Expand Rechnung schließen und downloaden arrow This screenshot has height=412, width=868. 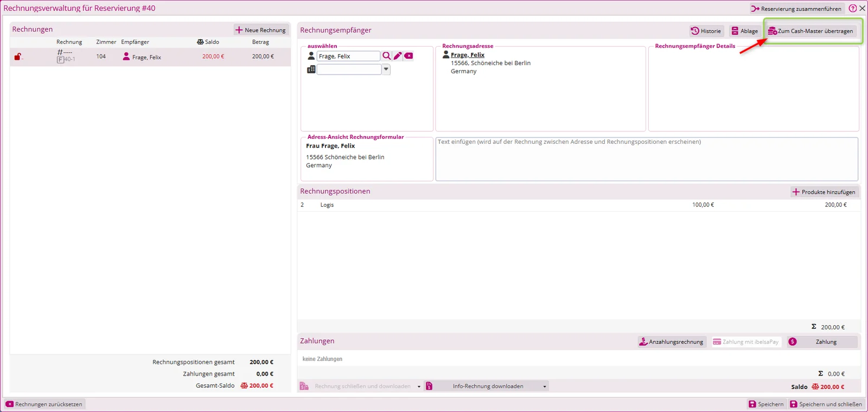[419, 386]
